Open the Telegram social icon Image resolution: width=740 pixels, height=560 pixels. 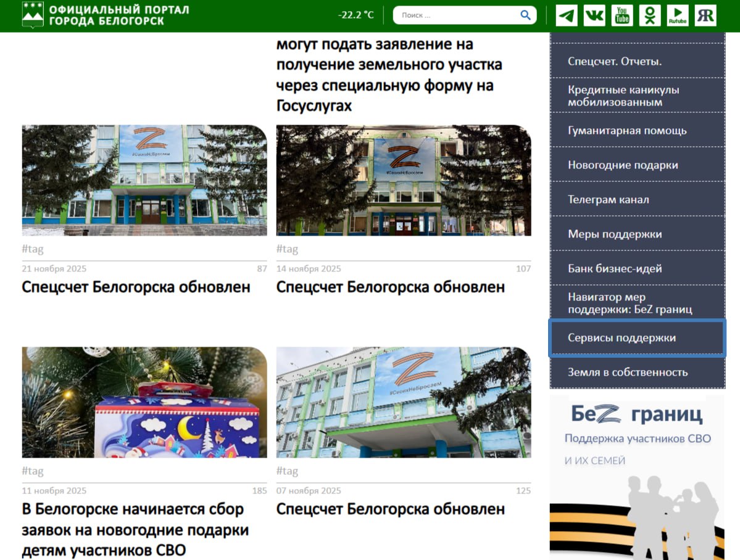566,15
